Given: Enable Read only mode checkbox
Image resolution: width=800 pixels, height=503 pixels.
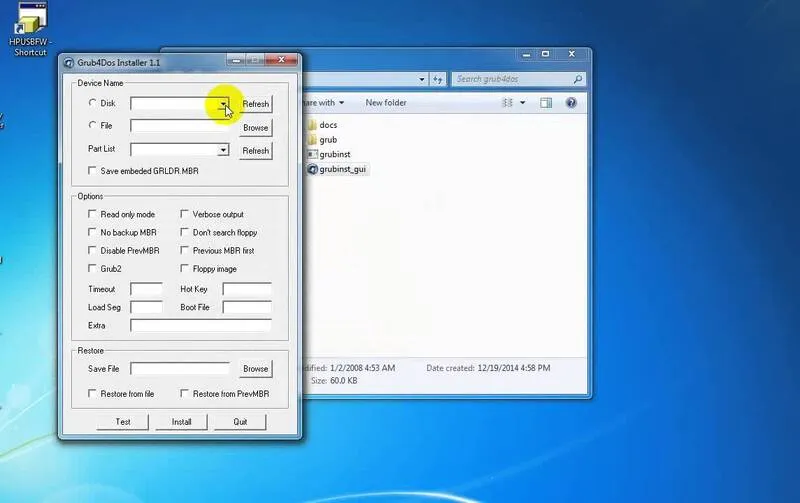Looking at the screenshot, I should tap(92, 214).
